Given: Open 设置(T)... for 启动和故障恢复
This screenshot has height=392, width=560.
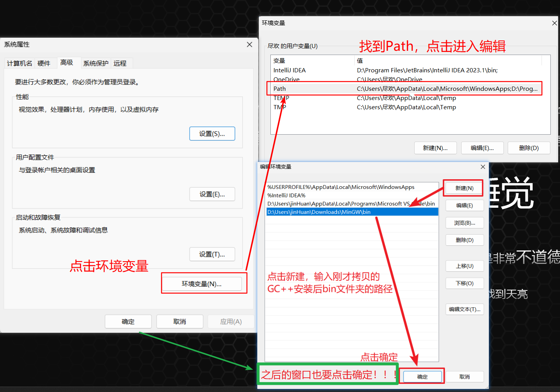Looking at the screenshot, I should [x=212, y=254].
